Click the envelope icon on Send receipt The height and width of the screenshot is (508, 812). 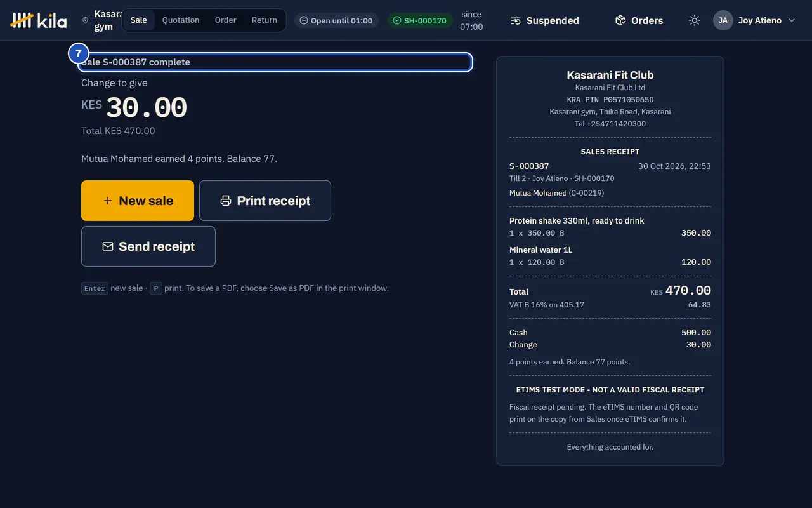pos(108,246)
